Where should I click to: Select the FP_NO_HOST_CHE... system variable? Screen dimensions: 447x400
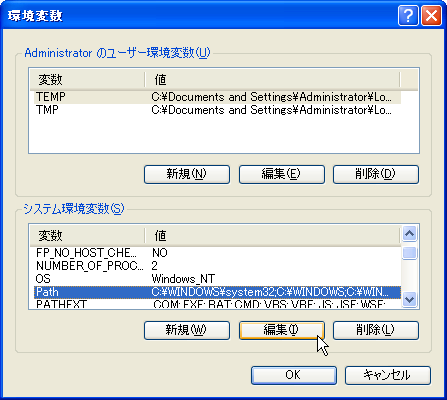[217, 253]
